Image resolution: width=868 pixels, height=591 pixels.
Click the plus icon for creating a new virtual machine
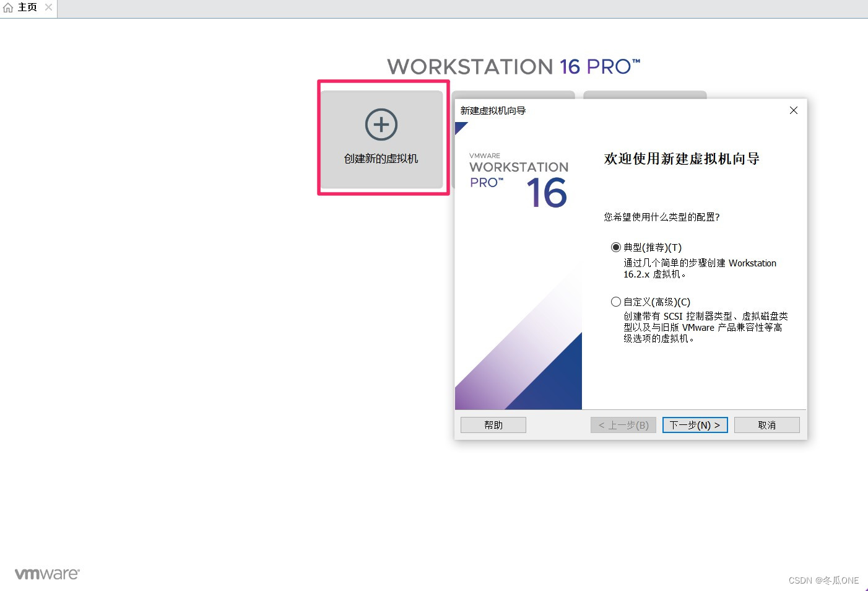pos(381,125)
